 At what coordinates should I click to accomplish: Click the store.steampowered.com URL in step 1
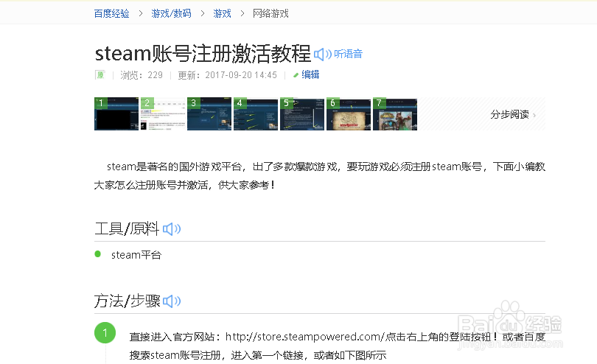(x=305, y=337)
